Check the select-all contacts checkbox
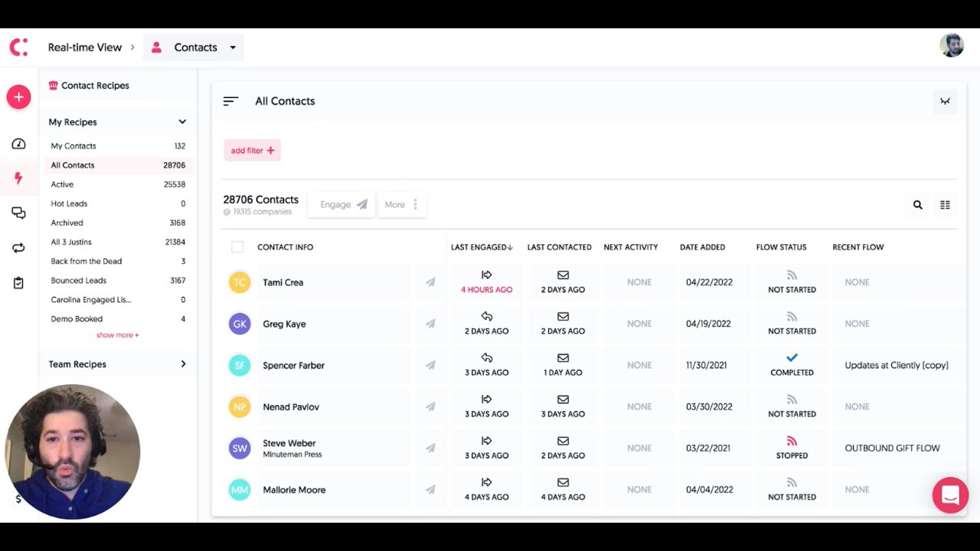Screen dimensions: 980x551 [x=237, y=247]
